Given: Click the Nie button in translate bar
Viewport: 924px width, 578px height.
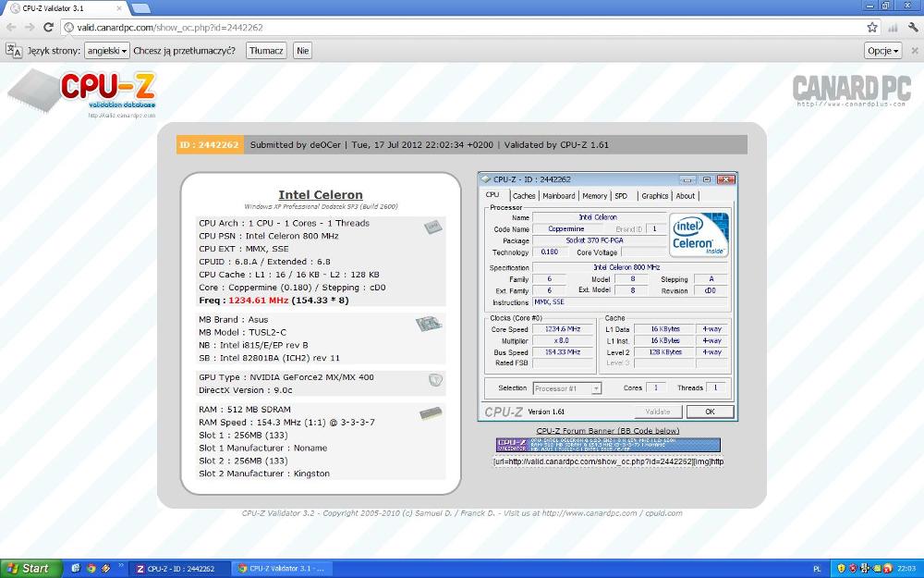Looking at the screenshot, I should tap(302, 51).
